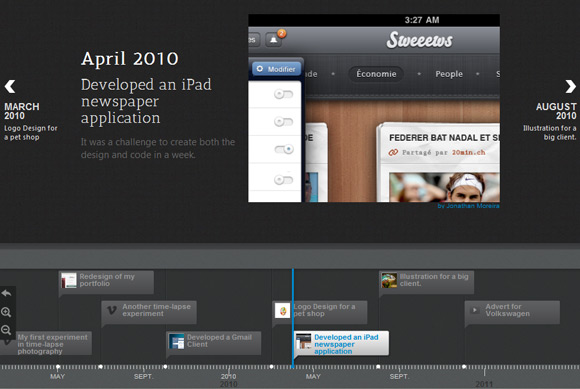Click the chameleon illustration thumbnail
This screenshot has height=389, width=580.
pos(389,280)
